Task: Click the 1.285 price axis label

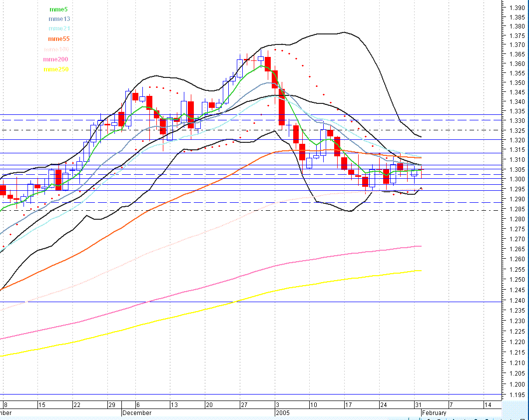Action: click(517, 209)
